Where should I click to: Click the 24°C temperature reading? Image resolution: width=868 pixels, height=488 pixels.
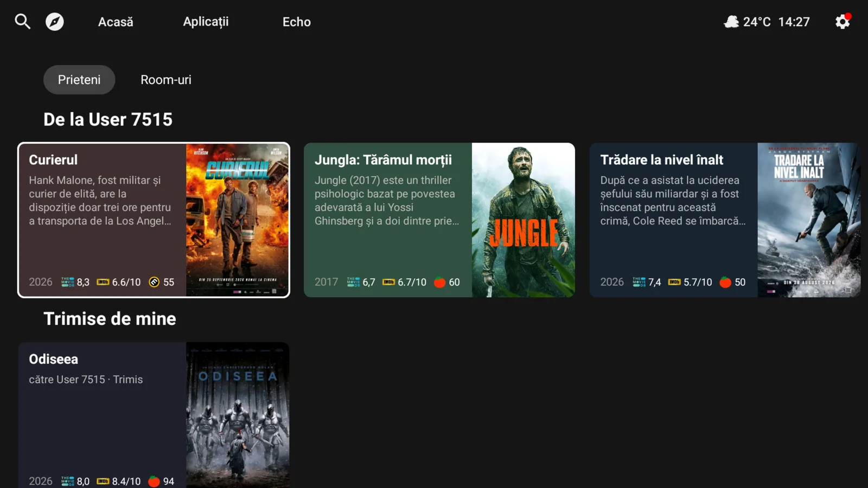coord(757,22)
